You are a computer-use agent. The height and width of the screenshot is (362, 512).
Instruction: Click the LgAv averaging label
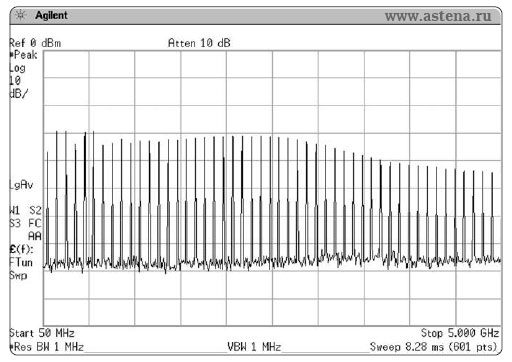[x=21, y=185]
